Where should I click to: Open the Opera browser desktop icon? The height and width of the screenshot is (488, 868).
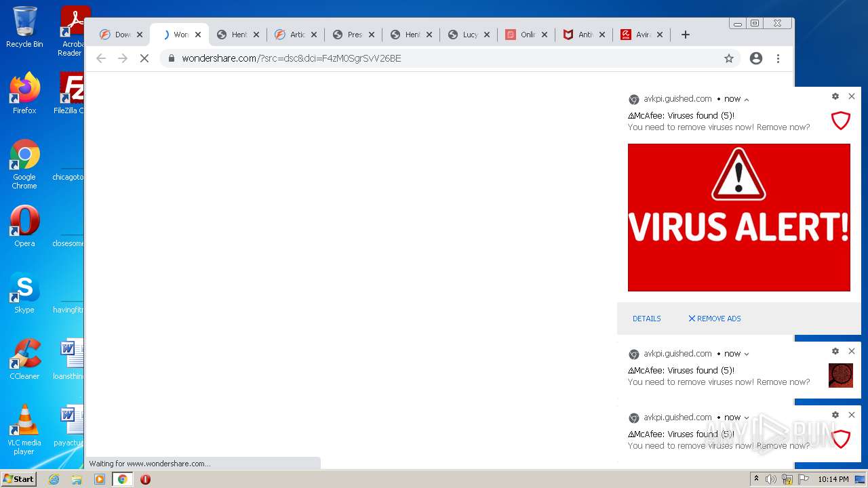(24, 226)
